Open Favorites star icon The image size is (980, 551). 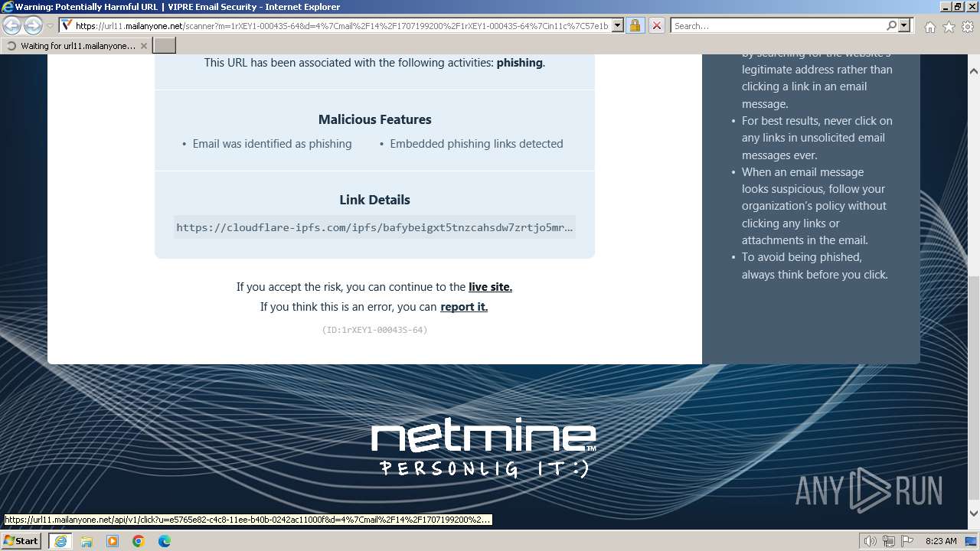(949, 27)
